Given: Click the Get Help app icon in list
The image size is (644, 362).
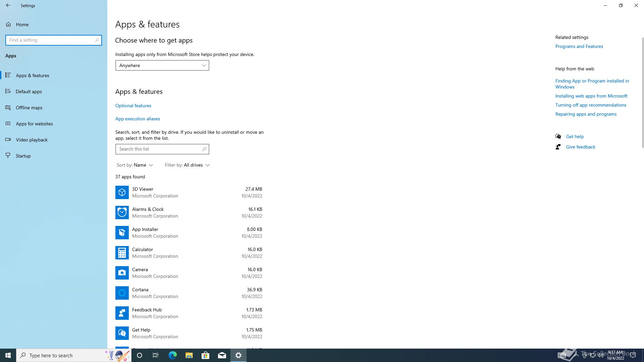Looking at the screenshot, I should pyautogui.click(x=122, y=333).
